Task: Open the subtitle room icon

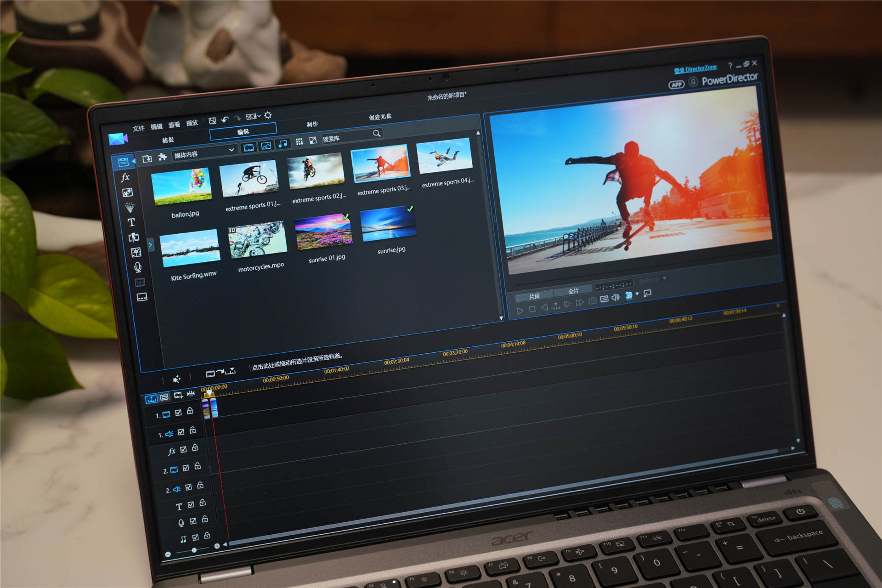Action: (x=142, y=298)
